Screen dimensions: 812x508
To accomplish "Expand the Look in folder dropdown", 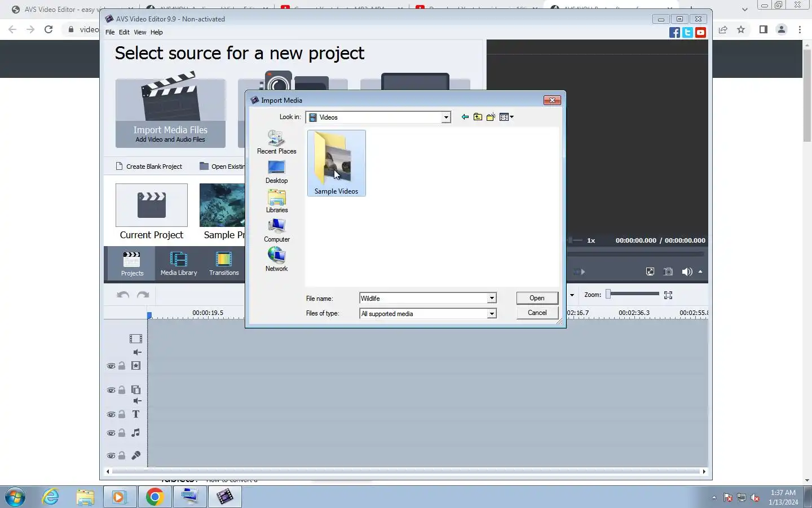I will coord(445,117).
